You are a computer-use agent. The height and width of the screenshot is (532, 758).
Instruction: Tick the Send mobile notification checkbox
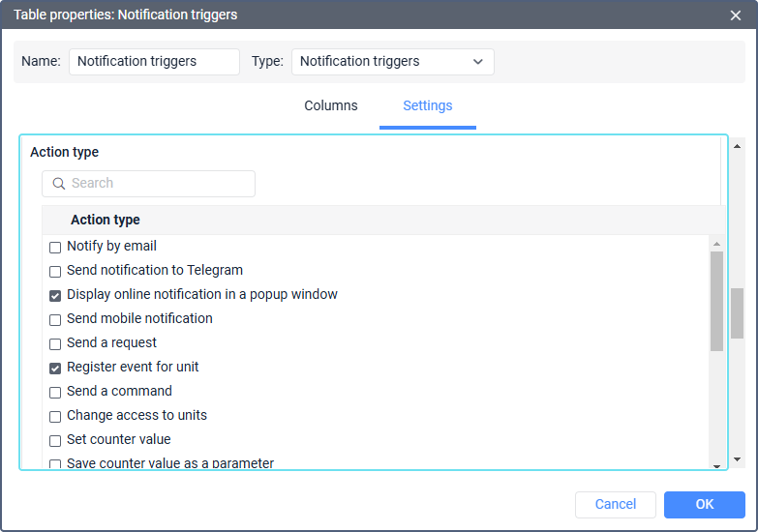click(55, 320)
